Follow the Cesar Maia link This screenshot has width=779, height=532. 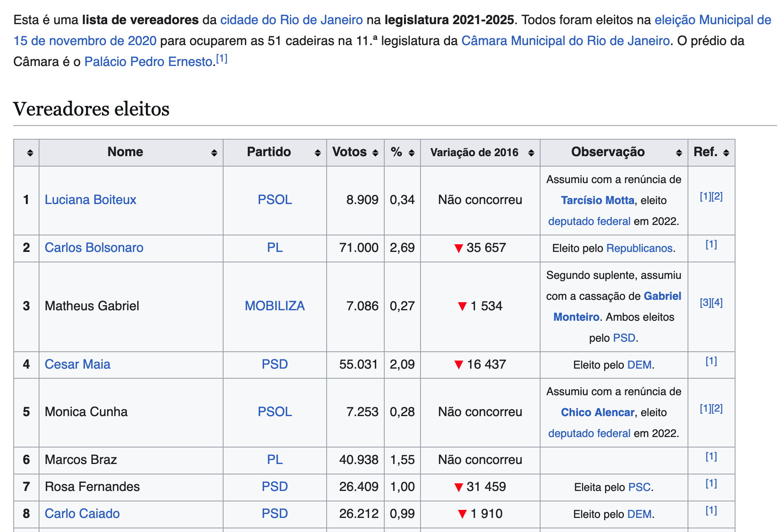point(77,364)
